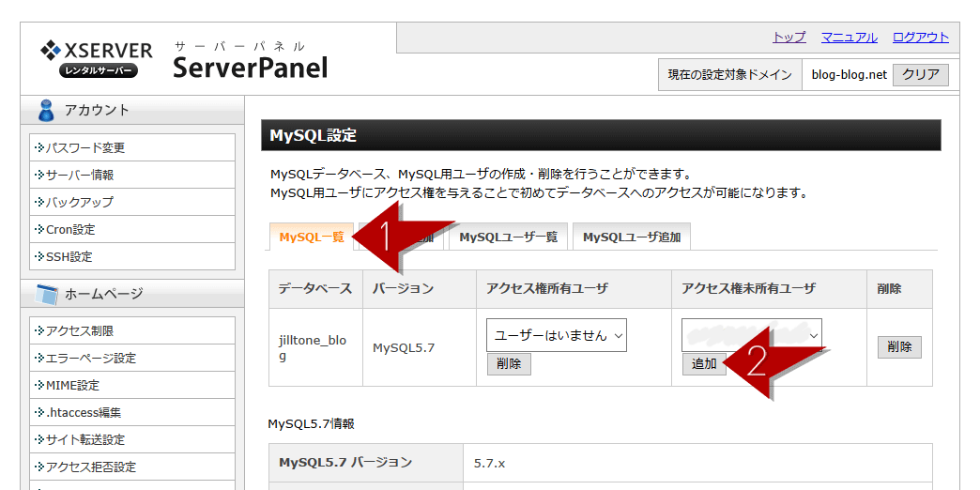Click 追加 to grant user access
980x490 pixels.
tap(704, 364)
